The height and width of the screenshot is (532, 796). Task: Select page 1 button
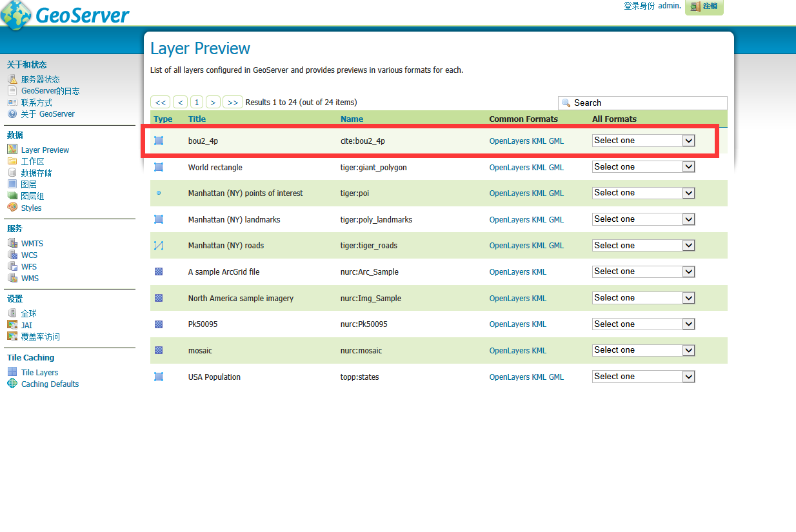coord(197,102)
